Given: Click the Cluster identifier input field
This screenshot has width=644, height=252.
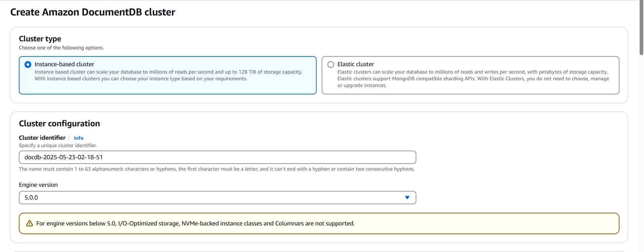Looking at the screenshot, I should [218, 157].
